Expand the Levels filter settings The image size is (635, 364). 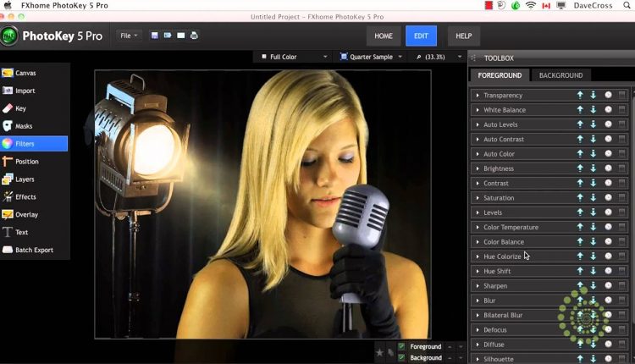(478, 212)
